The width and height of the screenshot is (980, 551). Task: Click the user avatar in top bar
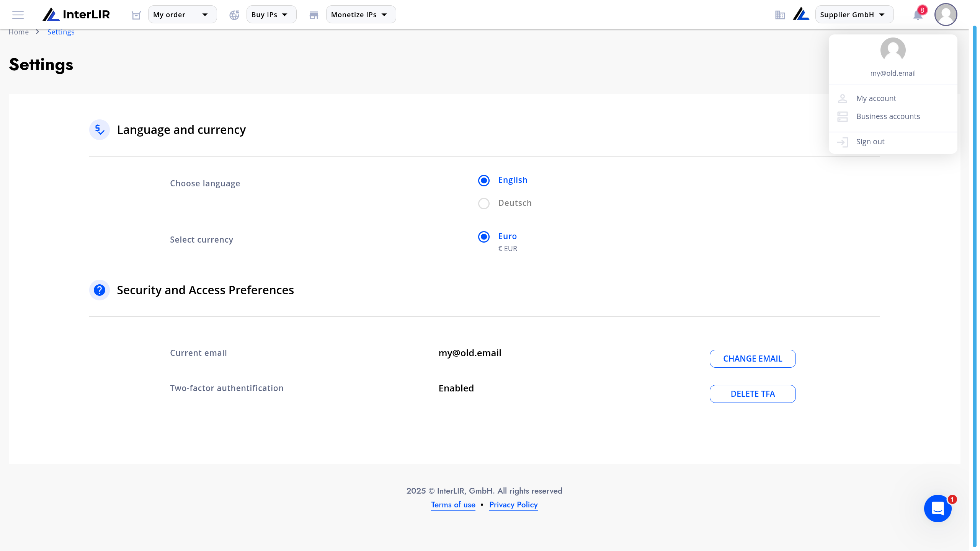point(946,15)
